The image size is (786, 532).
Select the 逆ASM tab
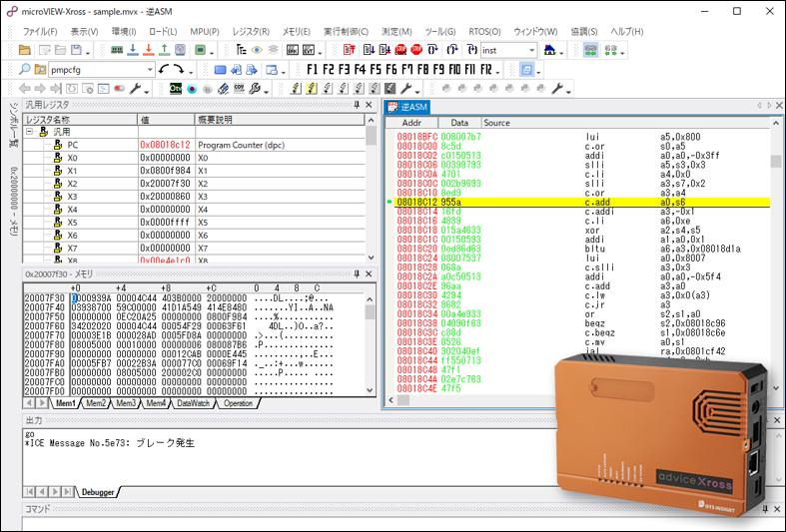click(x=407, y=107)
